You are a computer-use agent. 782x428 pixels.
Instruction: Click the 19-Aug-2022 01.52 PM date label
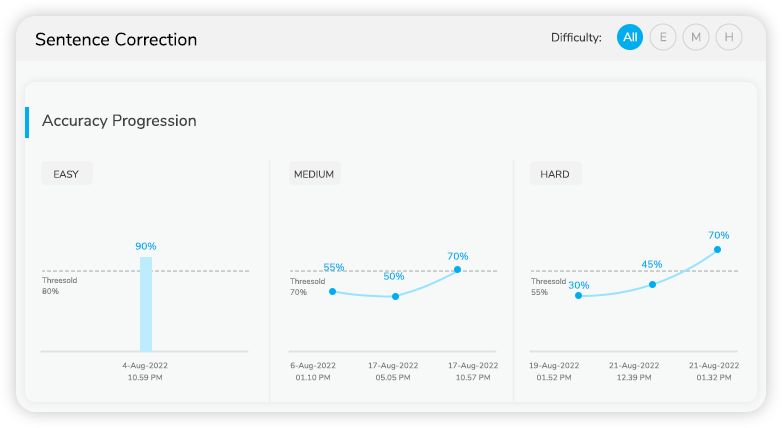(x=554, y=371)
